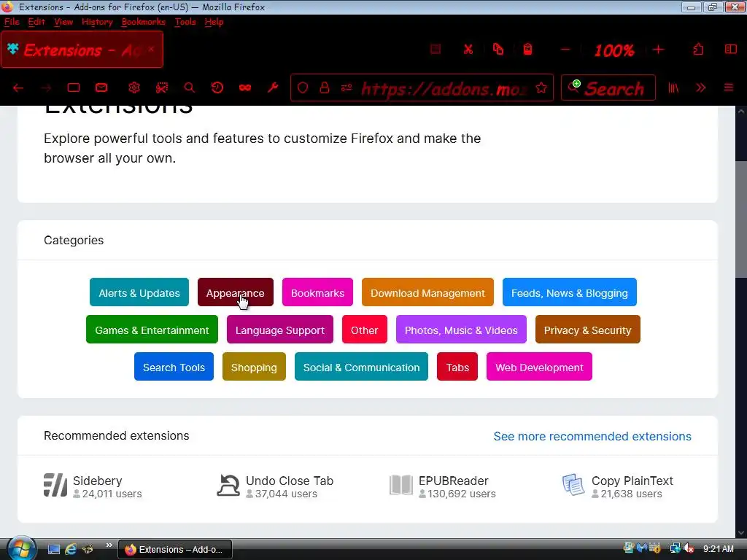
Task: Open the Shopping category
Action: pos(254,367)
